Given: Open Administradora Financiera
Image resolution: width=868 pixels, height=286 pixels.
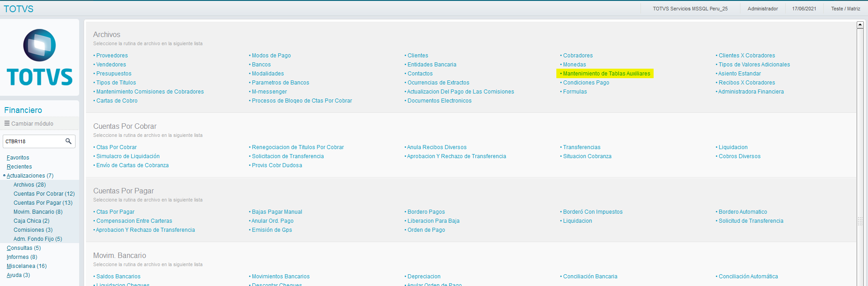Looking at the screenshot, I should pyautogui.click(x=751, y=92).
